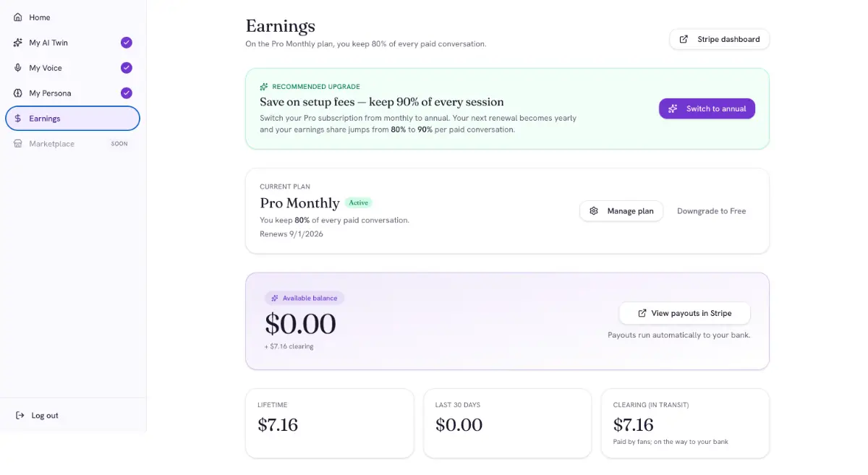Screen dimensions: 868x475
Task: Click the My Persona completed checkmark badge
Action: tap(127, 93)
